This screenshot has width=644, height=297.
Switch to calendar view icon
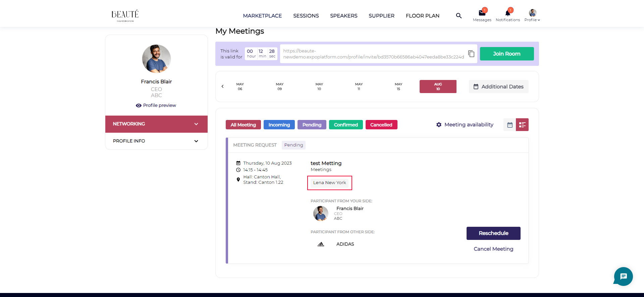click(x=509, y=125)
